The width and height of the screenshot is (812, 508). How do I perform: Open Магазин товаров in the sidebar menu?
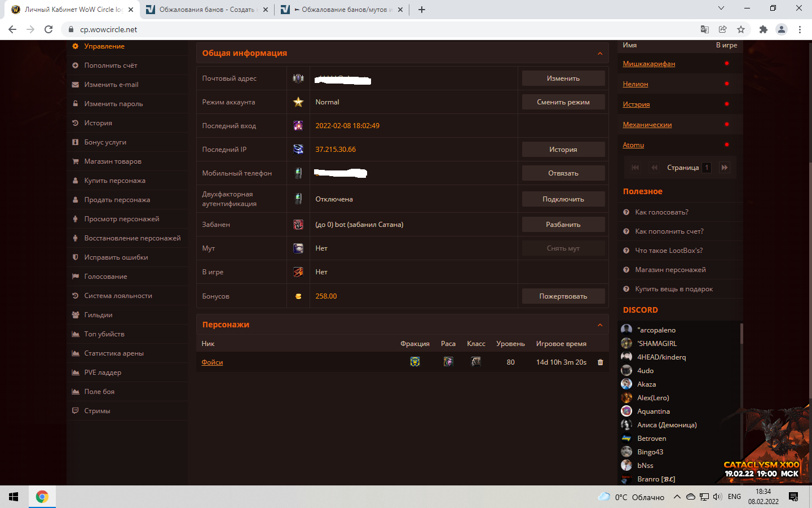113,161
